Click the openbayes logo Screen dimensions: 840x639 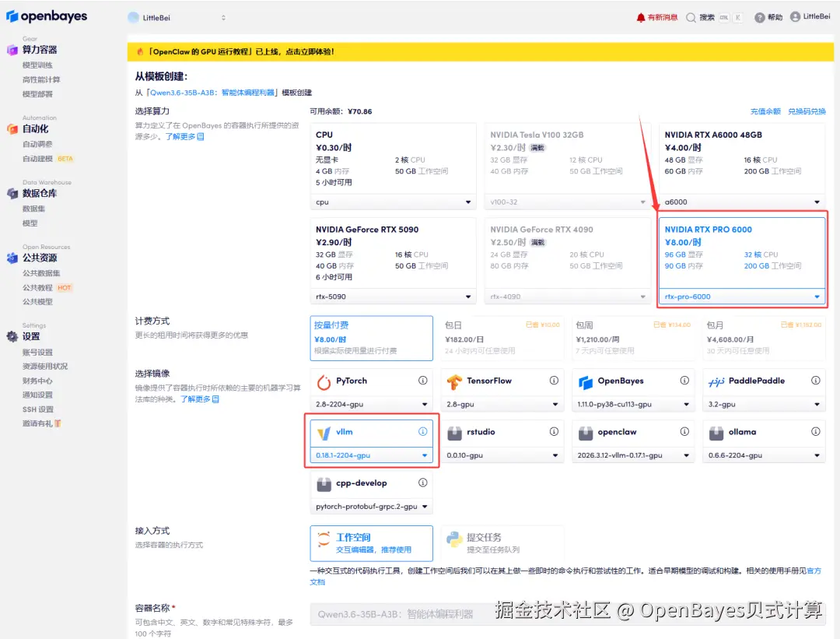[47, 16]
